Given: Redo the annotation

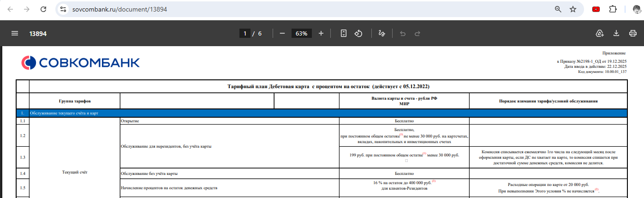Looking at the screenshot, I should click(x=417, y=34).
